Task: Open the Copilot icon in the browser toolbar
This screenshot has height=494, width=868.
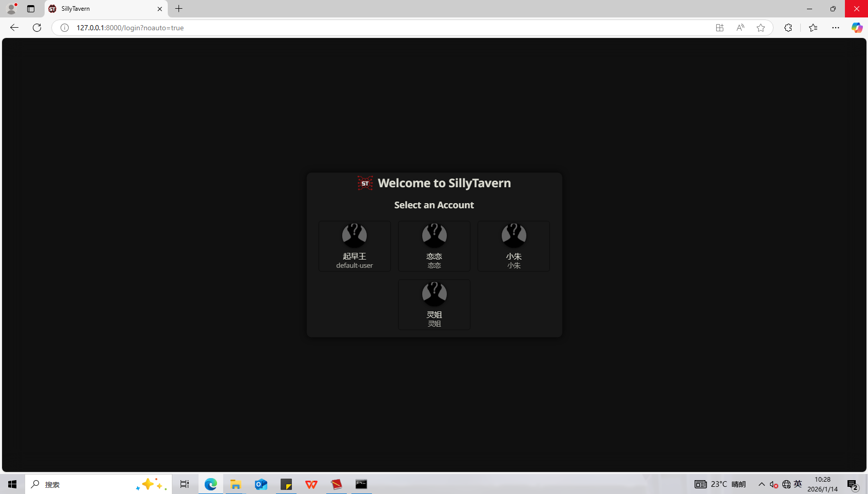Action: click(x=857, y=28)
